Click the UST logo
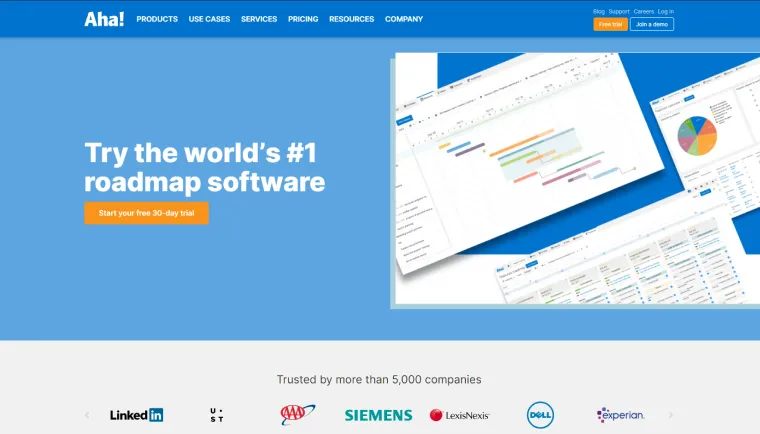Viewport: 760px width, 434px height. click(x=217, y=415)
